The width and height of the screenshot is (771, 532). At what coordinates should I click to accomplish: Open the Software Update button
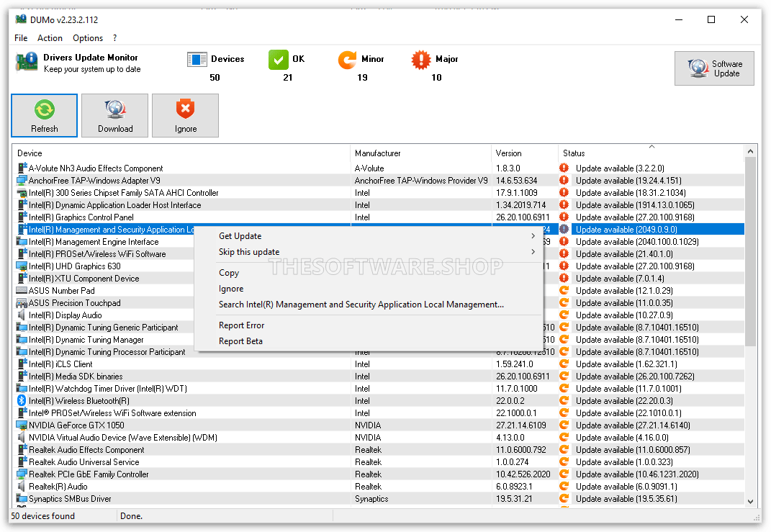714,68
